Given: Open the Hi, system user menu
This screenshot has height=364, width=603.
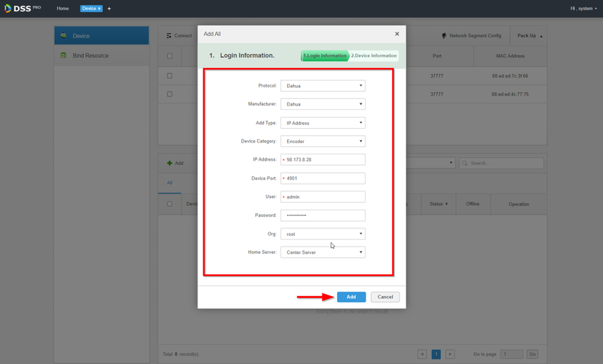Looking at the screenshot, I should pyautogui.click(x=583, y=8).
